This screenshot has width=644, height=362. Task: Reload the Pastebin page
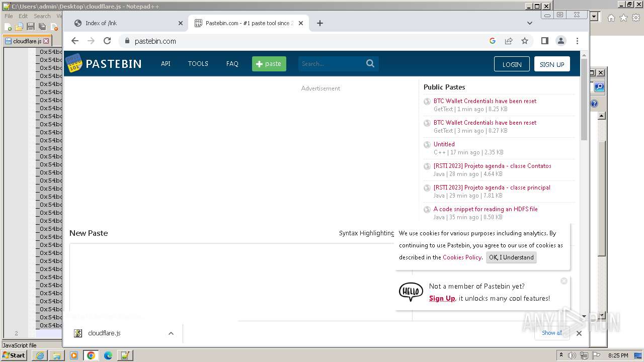pos(107,41)
